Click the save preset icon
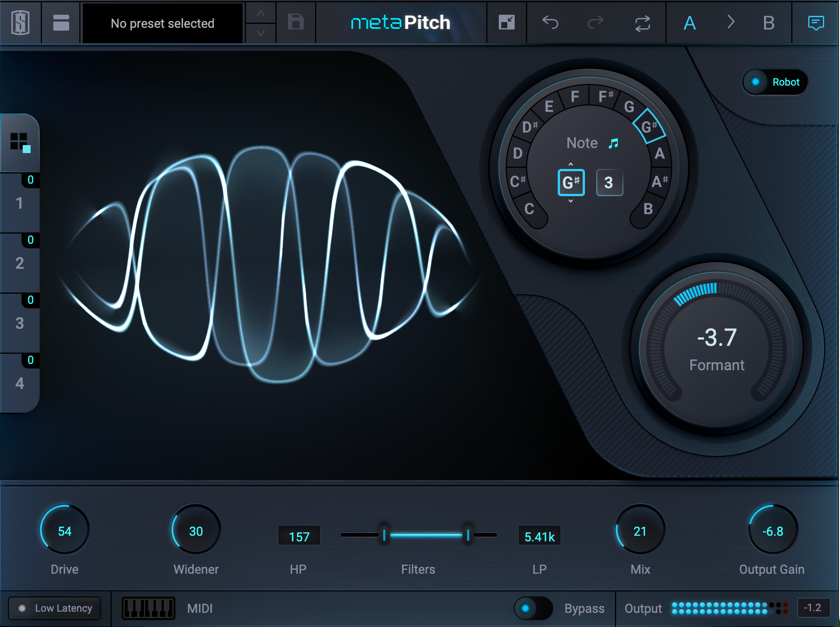The height and width of the screenshot is (627, 840). point(295,23)
